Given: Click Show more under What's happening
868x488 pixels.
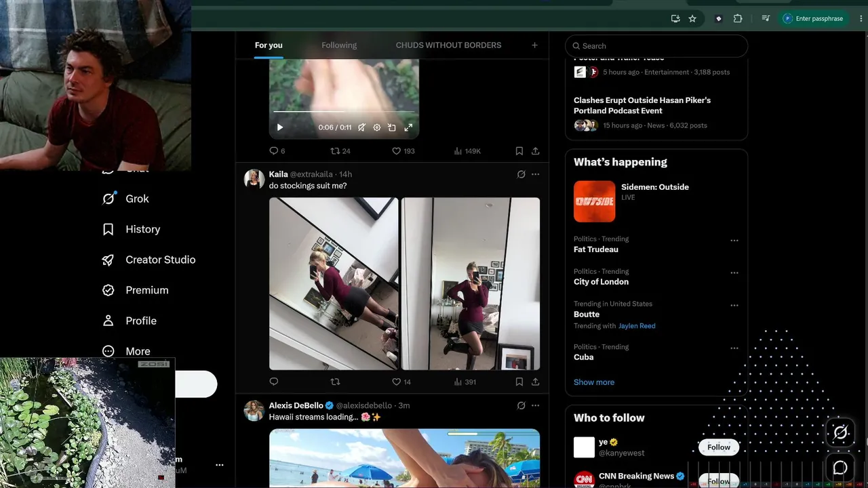Looking at the screenshot, I should (594, 382).
